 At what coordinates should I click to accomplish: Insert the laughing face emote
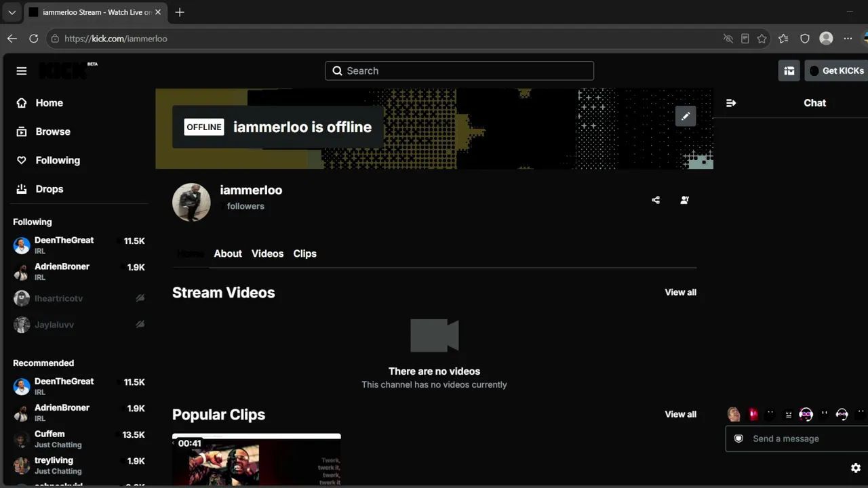coord(734,414)
